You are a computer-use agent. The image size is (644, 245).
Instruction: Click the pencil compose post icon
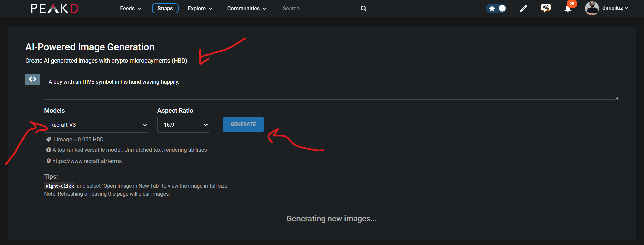pos(523,8)
